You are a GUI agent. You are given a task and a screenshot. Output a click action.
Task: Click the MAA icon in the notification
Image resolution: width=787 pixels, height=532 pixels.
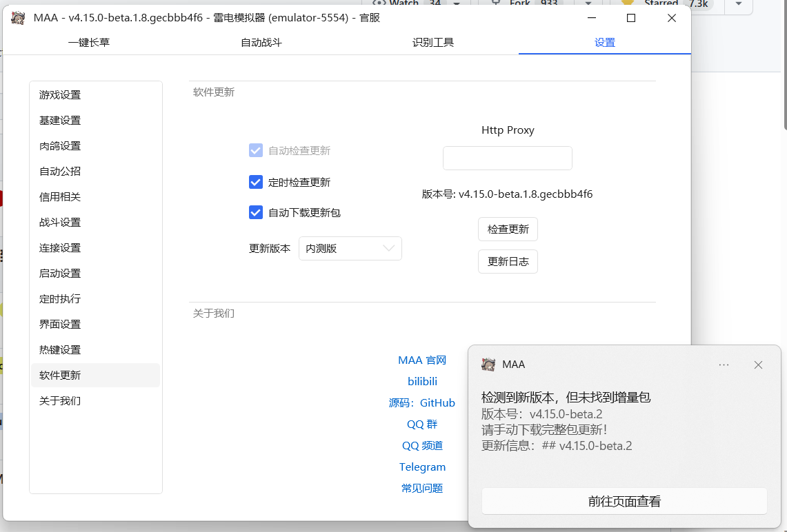point(488,365)
